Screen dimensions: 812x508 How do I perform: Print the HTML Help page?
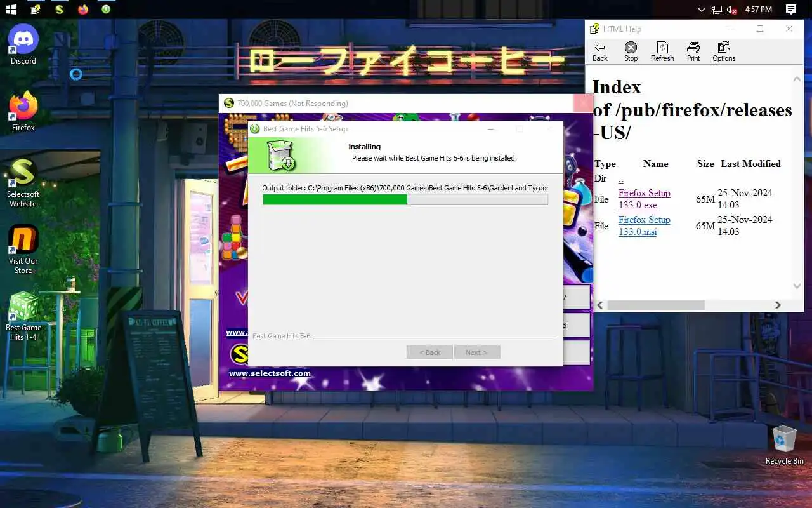tap(693, 51)
